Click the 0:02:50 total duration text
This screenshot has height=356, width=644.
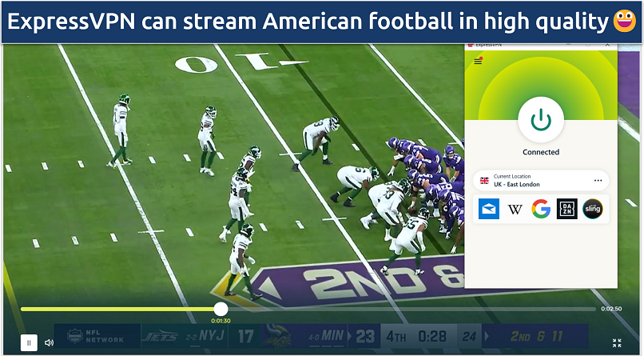[611, 309]
